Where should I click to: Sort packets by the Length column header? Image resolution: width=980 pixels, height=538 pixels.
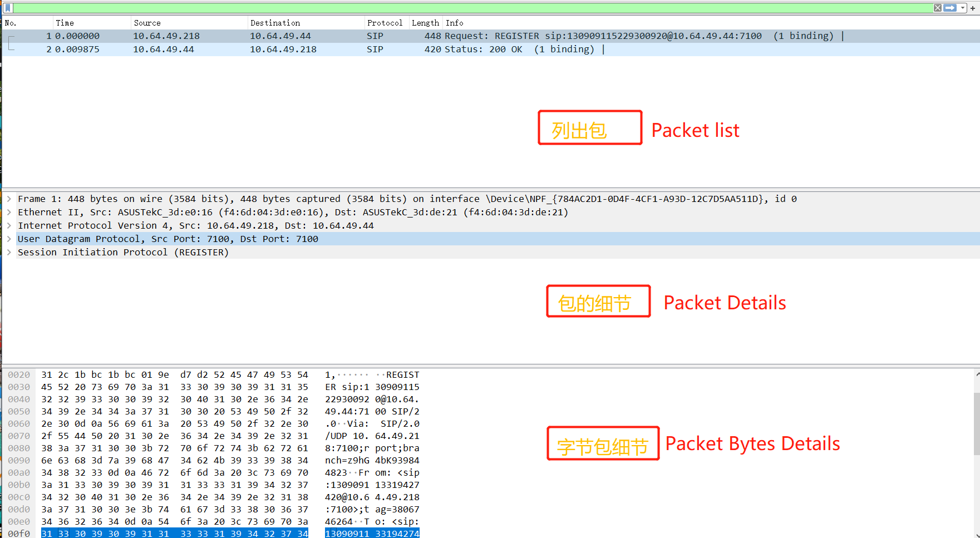[x=426, y=23]
